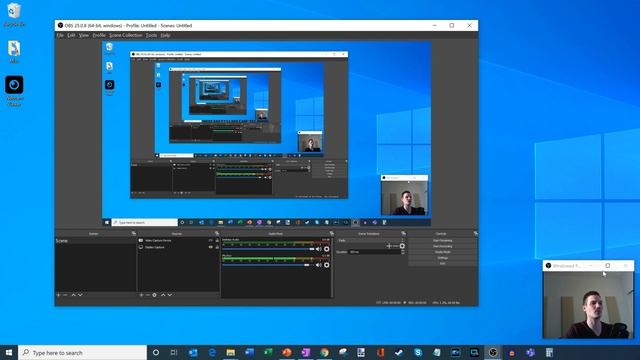Mute Desktop Audio speaker icon
Viewport: 640px width, 360px height.
[318, 249]
